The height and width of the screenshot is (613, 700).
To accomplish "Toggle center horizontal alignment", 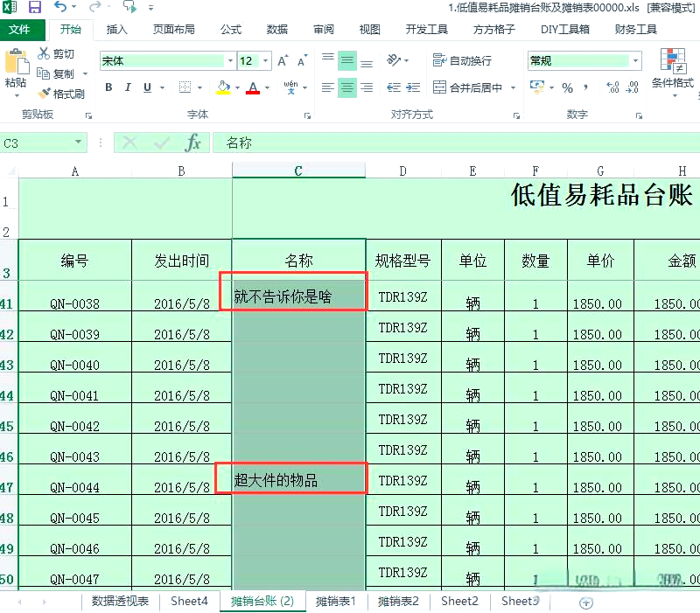I will [x=347, y=87].
